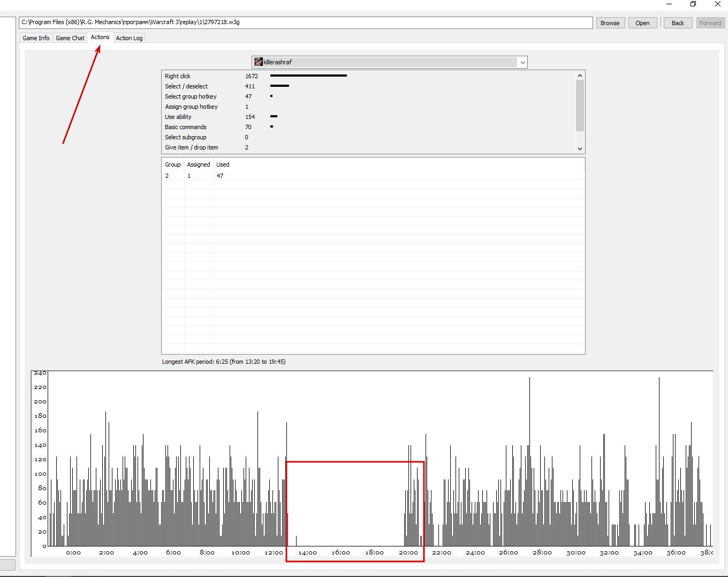Select the Give item / drop item row
Viewport: 728px width, 577px height.
coord(368,147)
